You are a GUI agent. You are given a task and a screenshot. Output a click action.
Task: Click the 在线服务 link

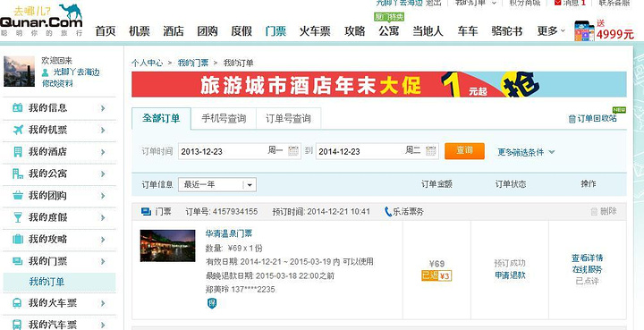click(x=588, y=270)
